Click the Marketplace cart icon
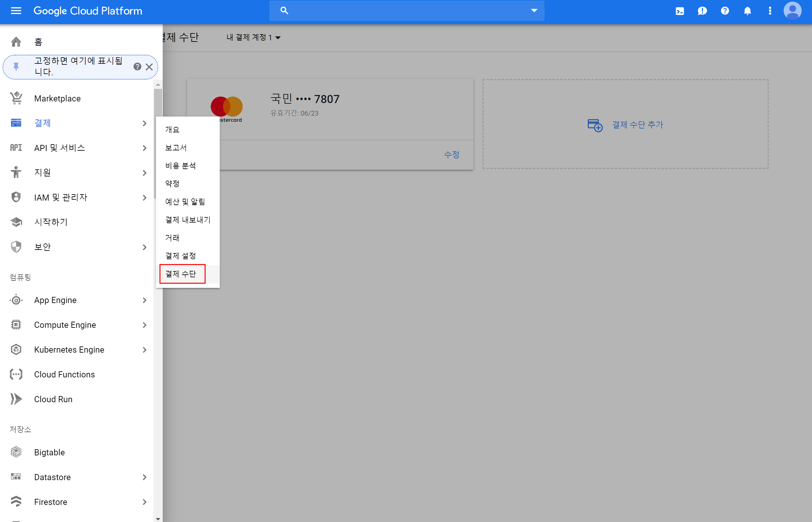 16,98
